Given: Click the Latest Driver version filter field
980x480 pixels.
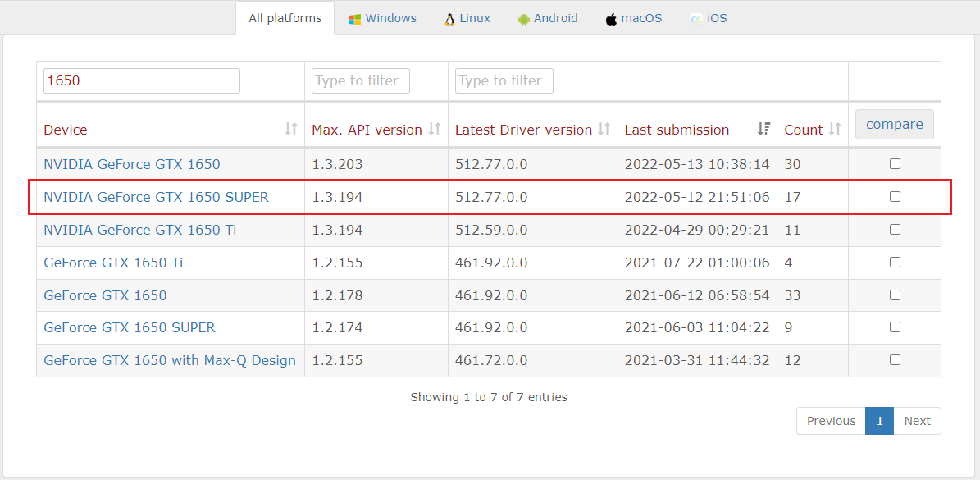Looking at the screenshot, I should tap(504, 80).
